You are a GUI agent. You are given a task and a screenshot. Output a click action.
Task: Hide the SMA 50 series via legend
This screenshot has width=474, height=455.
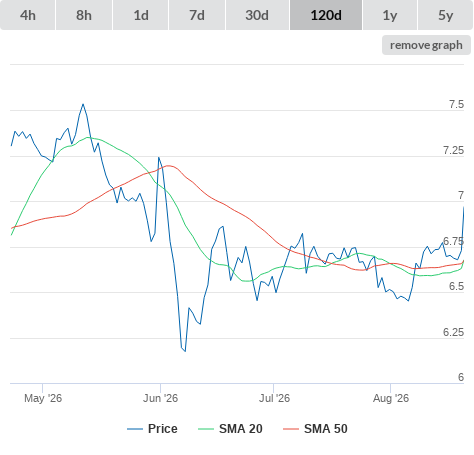click(x=326, y=429)
